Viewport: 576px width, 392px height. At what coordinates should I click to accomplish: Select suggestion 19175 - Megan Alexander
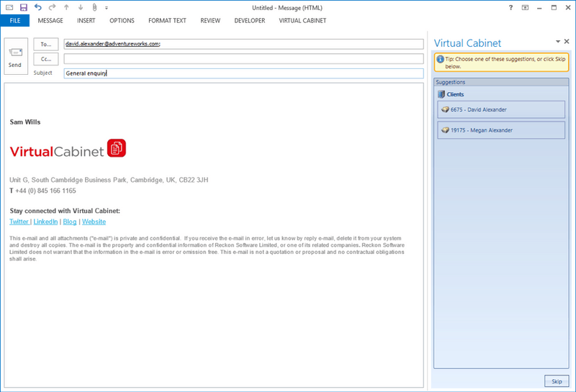(501, 130)
